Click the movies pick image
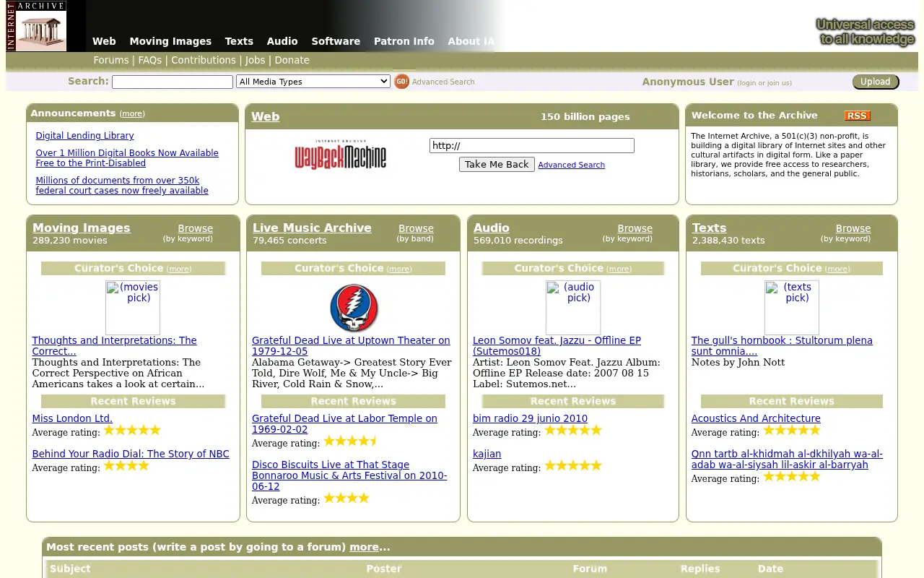The image size is (924, 578). [x=133, y=307]
